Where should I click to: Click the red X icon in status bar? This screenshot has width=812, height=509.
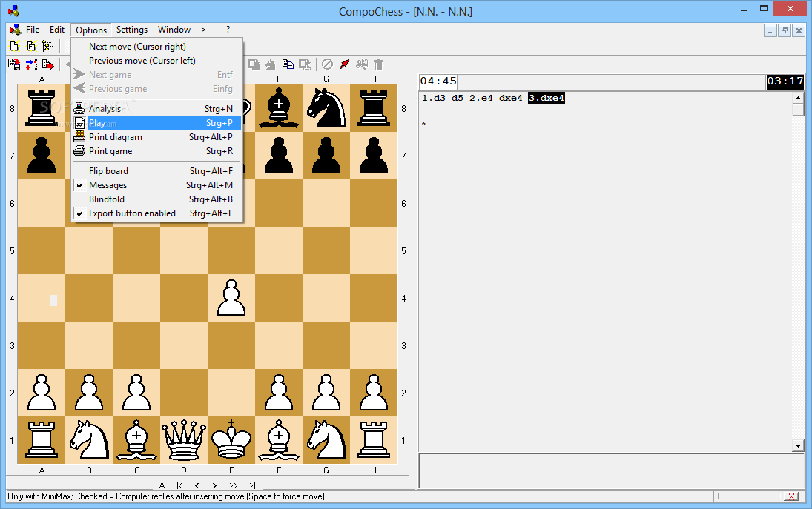point(791,496)
